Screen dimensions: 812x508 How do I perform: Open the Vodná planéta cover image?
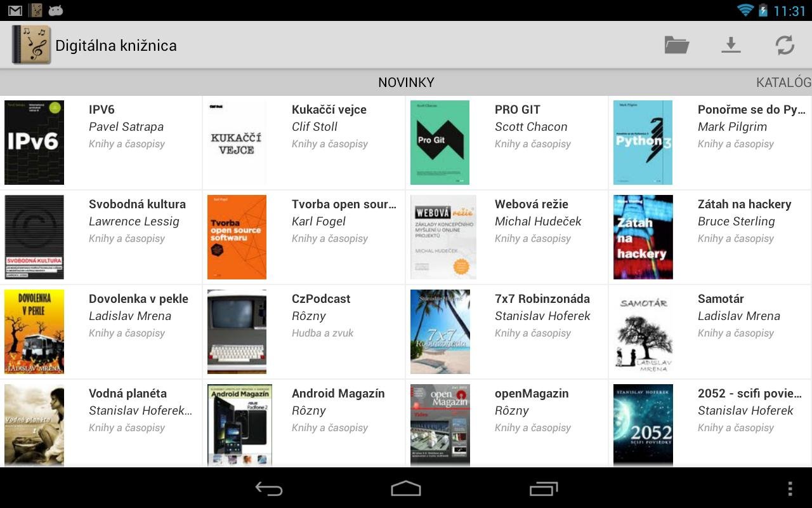tap(34, 425)
